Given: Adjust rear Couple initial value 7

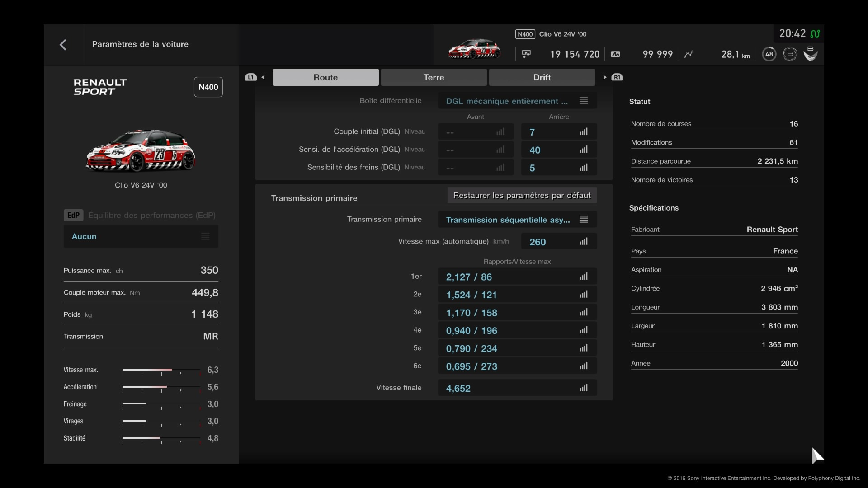Looking at the screenshot, I should point(559,132).
